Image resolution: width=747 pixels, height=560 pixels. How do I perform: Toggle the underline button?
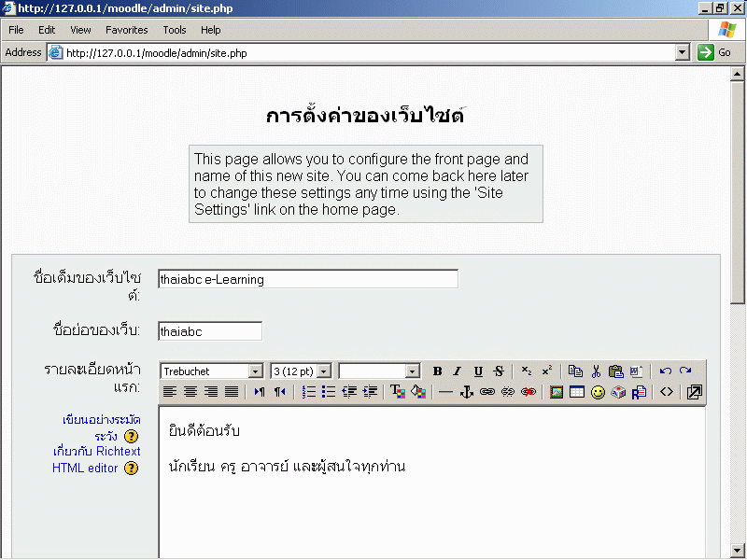(x=478, y=371)
